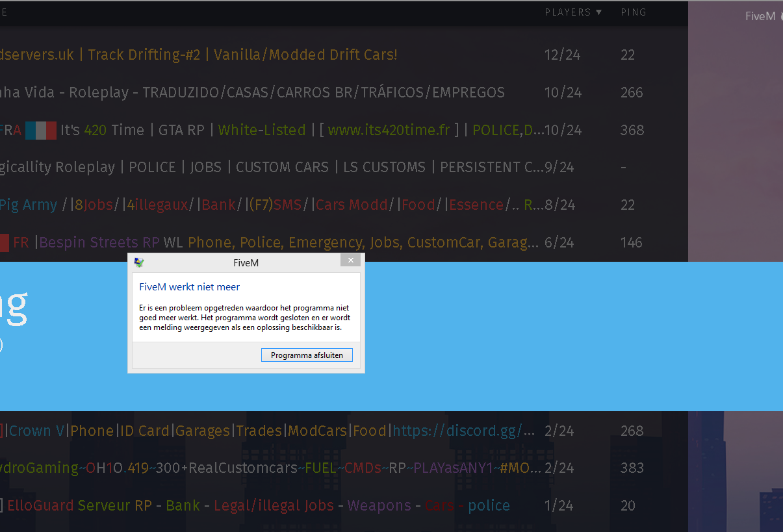Sort server list by PING column
The height and width of the screenshot is (532, 783).
pos(634,12)
